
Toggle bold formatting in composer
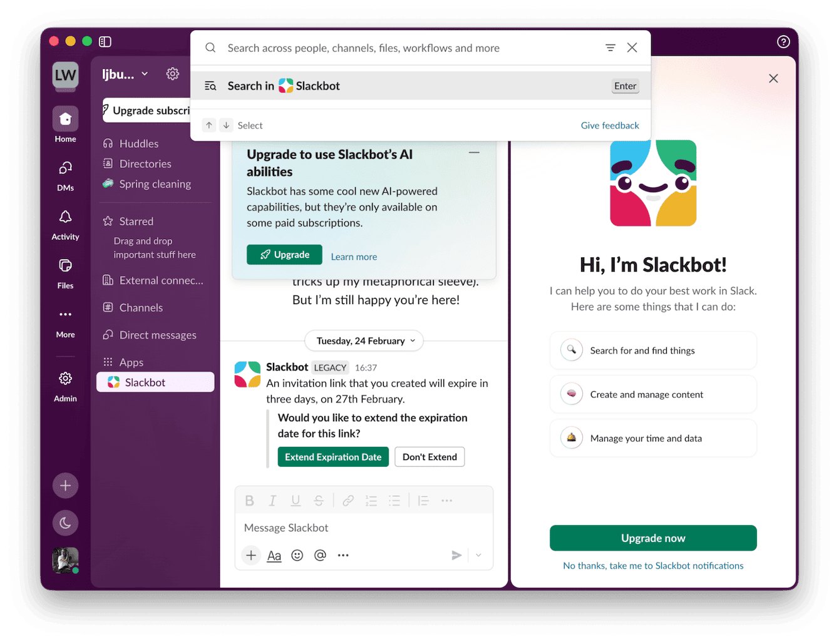(249, 501)
